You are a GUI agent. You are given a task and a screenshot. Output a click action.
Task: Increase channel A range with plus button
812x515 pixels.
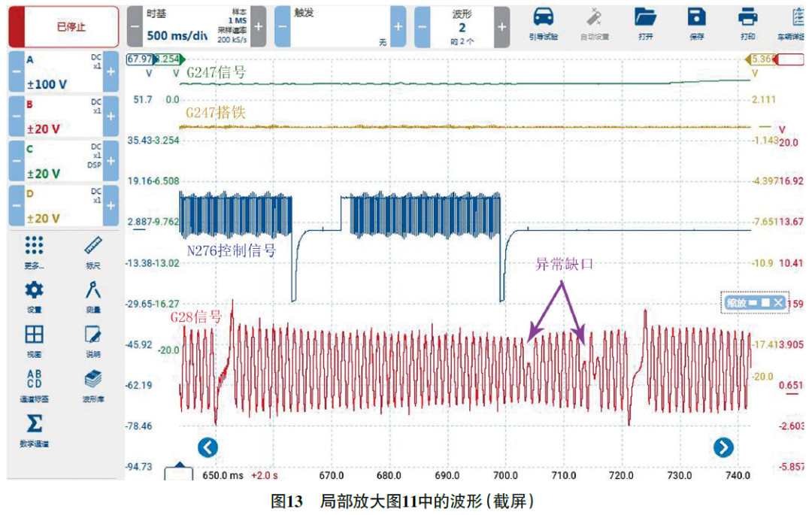click(x=111, y=71)
